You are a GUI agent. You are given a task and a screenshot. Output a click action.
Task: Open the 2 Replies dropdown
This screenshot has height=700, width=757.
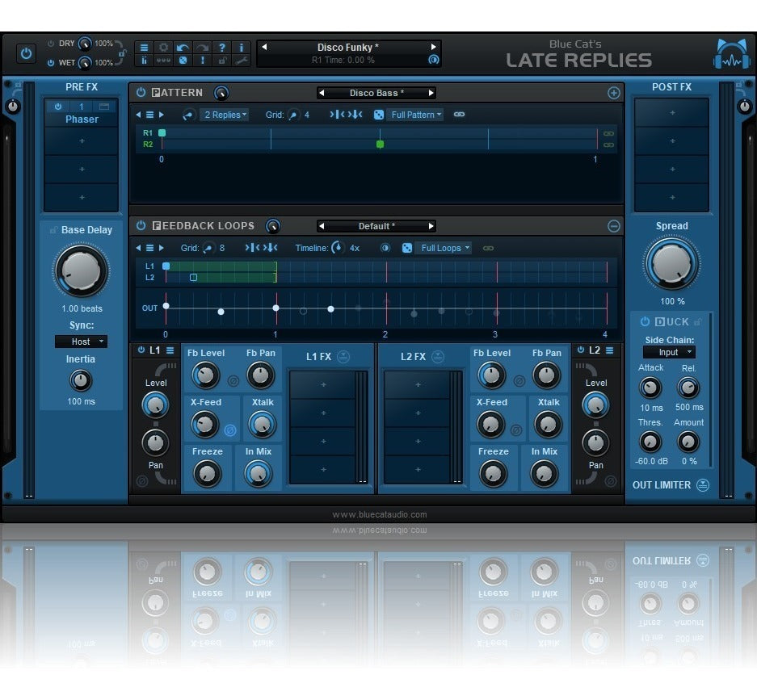point(225,115)
